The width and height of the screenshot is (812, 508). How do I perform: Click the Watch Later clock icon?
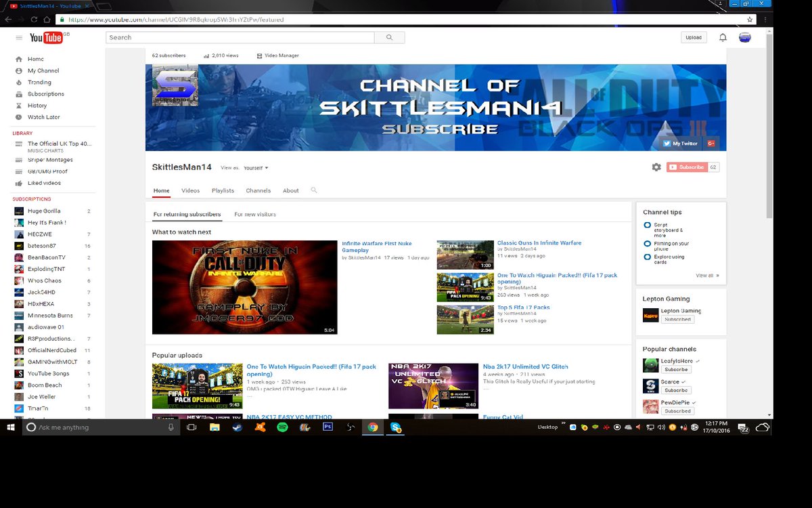pyautogui.click(x=19, y=117)
